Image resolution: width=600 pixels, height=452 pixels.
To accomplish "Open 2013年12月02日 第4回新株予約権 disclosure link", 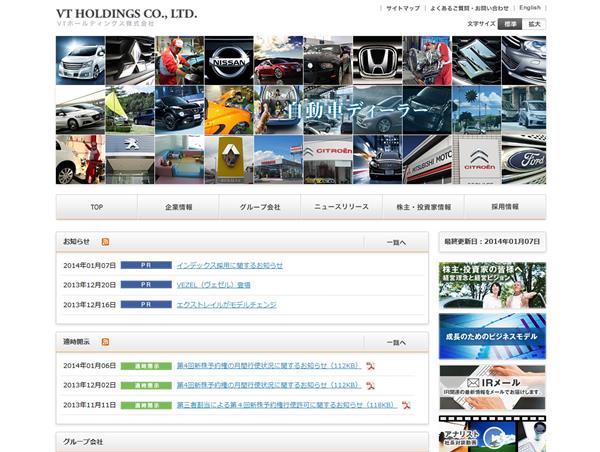I will pyautogui.click(x=269, y=385).
